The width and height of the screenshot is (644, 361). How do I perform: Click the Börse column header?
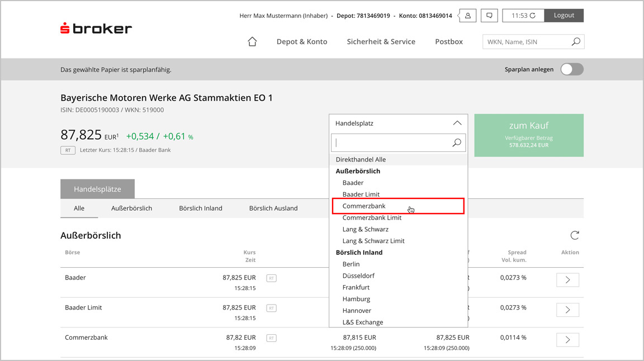point(72,253)
